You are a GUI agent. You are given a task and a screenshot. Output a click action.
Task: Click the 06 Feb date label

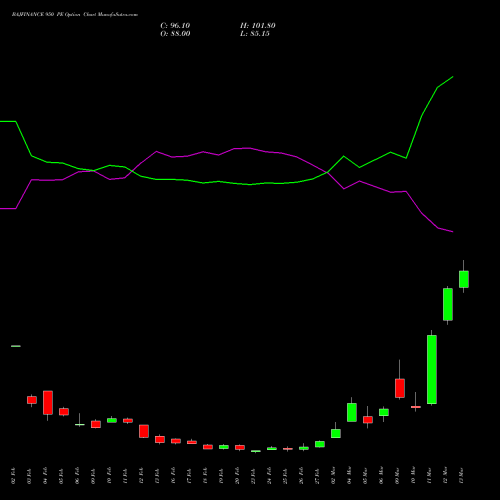(x=77, y=476)
